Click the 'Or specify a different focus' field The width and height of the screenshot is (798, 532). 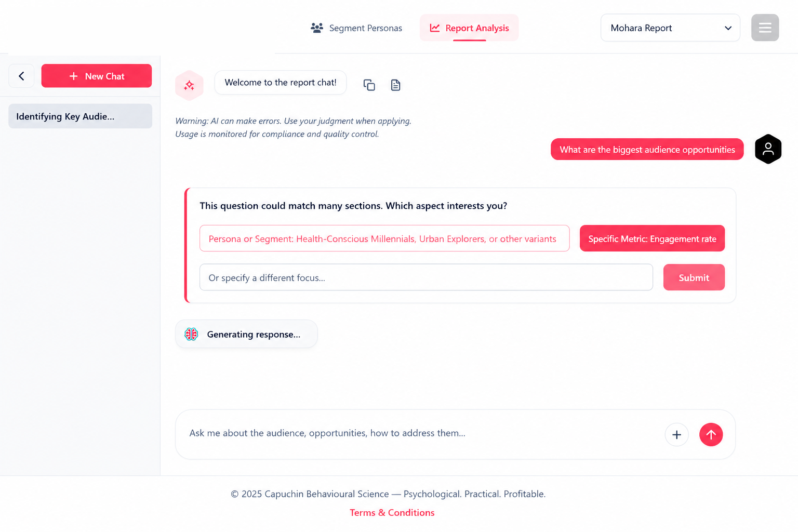[x=426, y=277]
